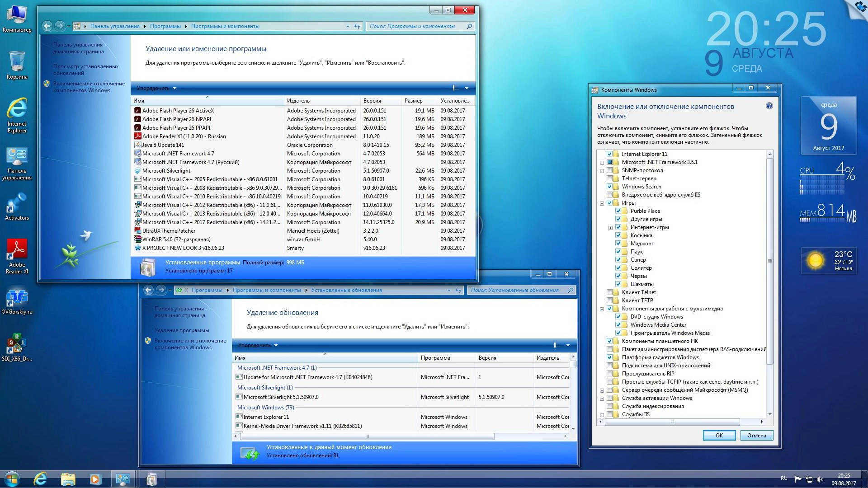868x488 pixels.
Task: Expand the Microsoft .NET Framework 3.5.1 node
Action: click(x=602, y=163)
